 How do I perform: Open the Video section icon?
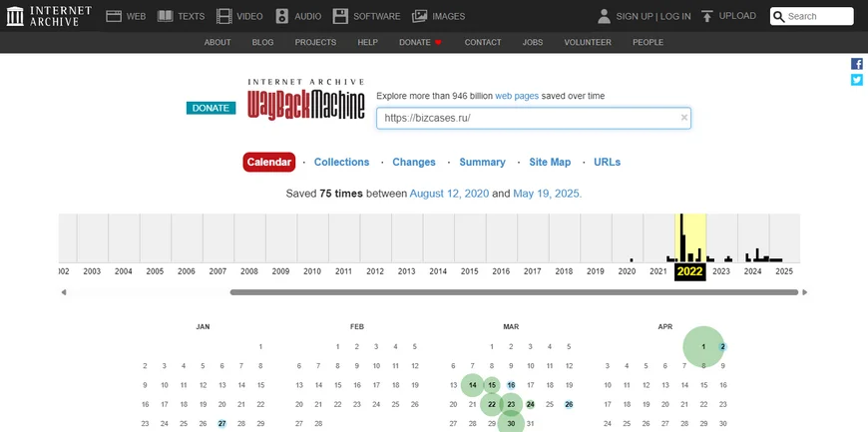click(x=224, y=16)
